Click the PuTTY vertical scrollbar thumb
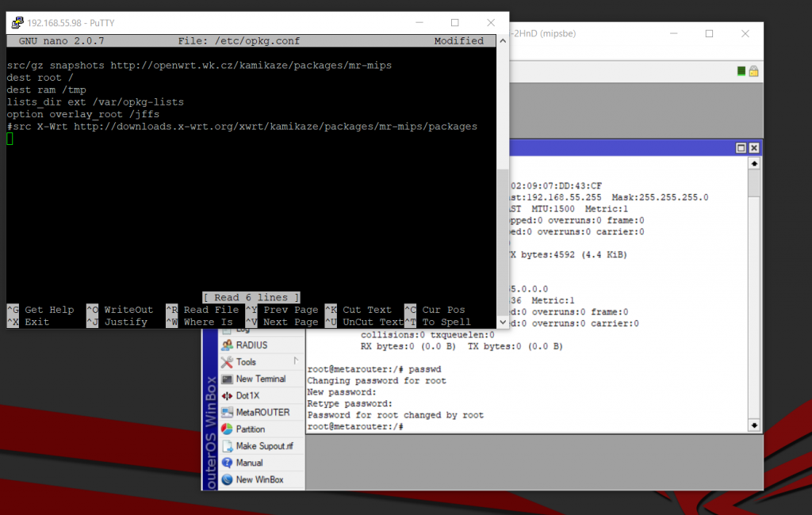 502,241
